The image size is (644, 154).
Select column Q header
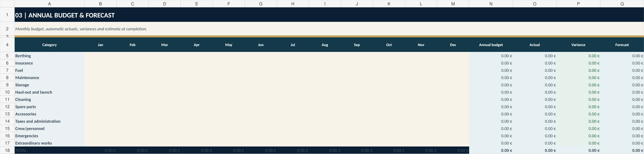pyautogui.click(x=622, y=4)
